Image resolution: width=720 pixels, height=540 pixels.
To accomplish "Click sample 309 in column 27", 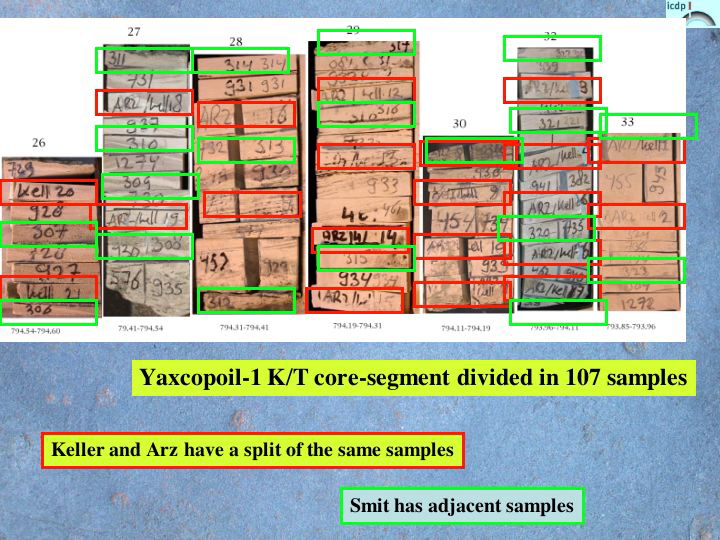I will [150, 186].
